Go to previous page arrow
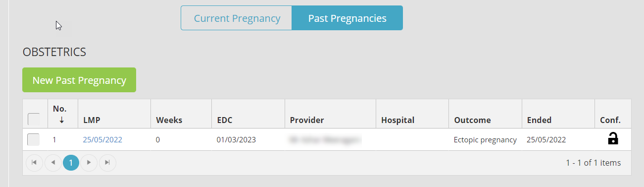 coord(52,163)
